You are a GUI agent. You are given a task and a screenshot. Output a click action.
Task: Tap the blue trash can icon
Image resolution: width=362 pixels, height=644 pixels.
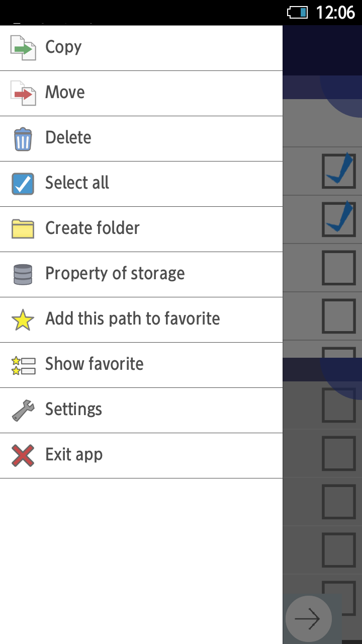click(23, 139)
